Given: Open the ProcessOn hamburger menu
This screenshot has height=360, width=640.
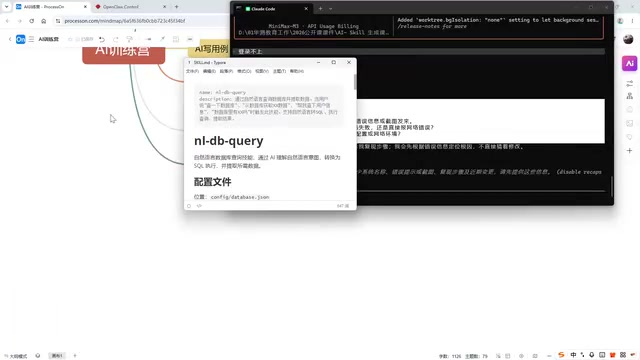Looking at the screenshot, I should [31, 39].
